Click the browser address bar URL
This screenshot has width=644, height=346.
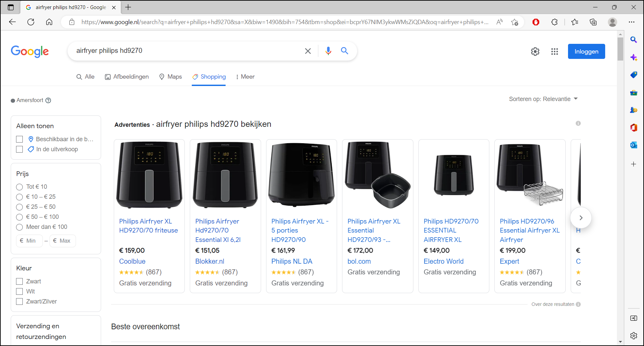tap(285, 22)
